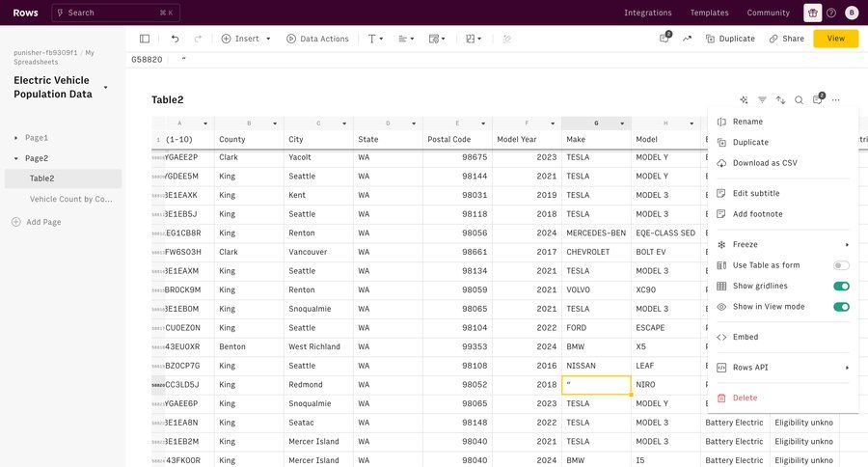Click the redo arrow icon

[x=198, y=39]
